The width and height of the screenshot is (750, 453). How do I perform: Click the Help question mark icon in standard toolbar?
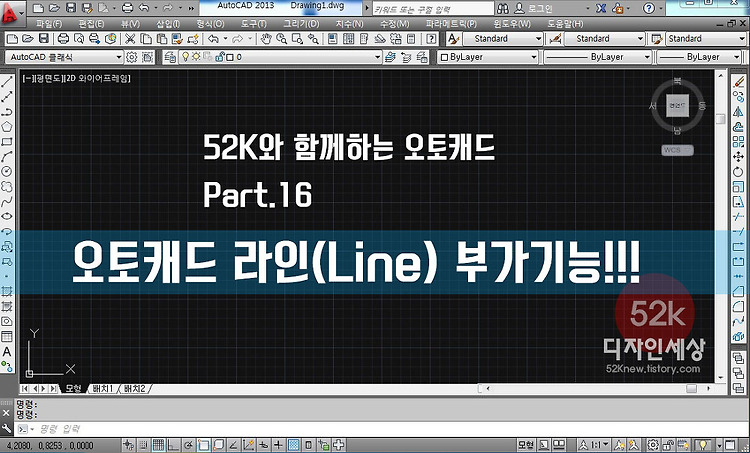(x=431, y=39)
